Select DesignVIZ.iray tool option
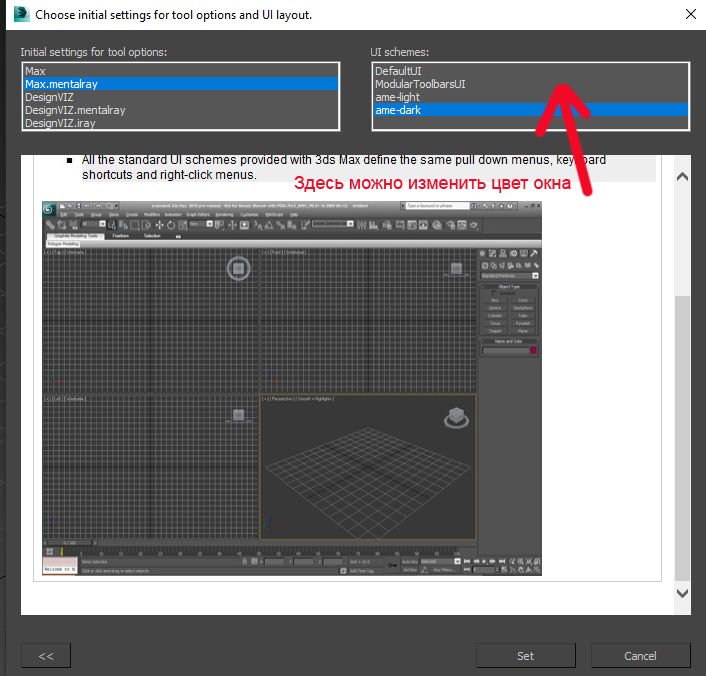The image size is (706, 676). [181, 123]
